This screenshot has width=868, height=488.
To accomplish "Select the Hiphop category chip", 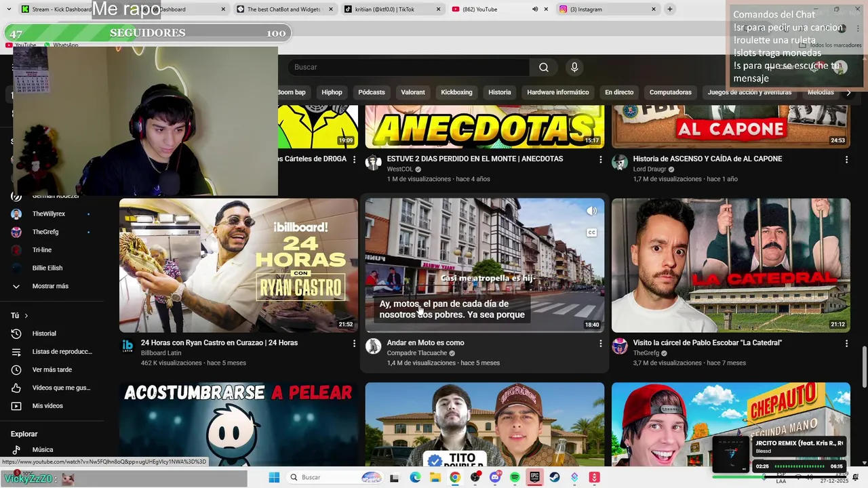I will [332, 92].
